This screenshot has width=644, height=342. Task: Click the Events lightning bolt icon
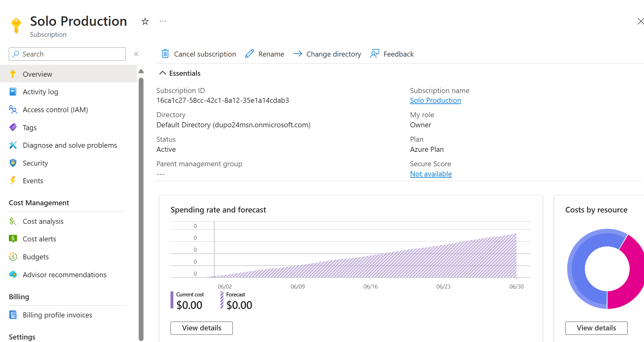pyautogui.click(x=13, y=180)
